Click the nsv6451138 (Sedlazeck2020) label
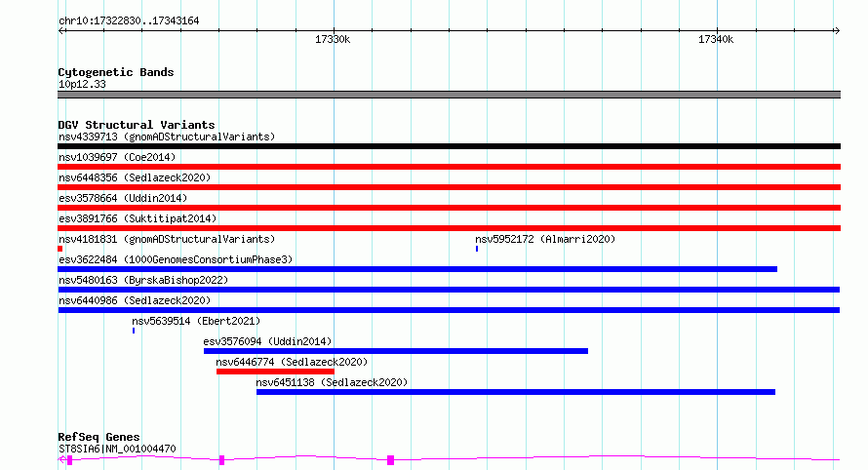Viewport: 868px width, 470px height. point(332,382)
